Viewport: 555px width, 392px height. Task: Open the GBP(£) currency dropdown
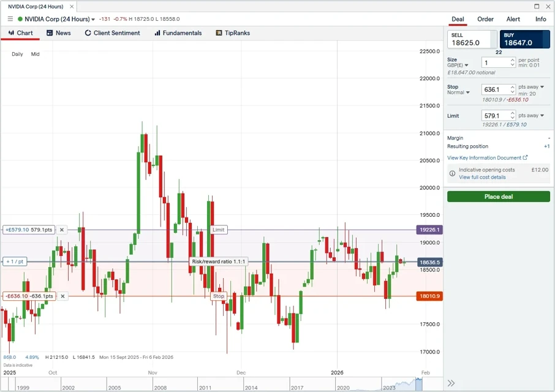458,65
